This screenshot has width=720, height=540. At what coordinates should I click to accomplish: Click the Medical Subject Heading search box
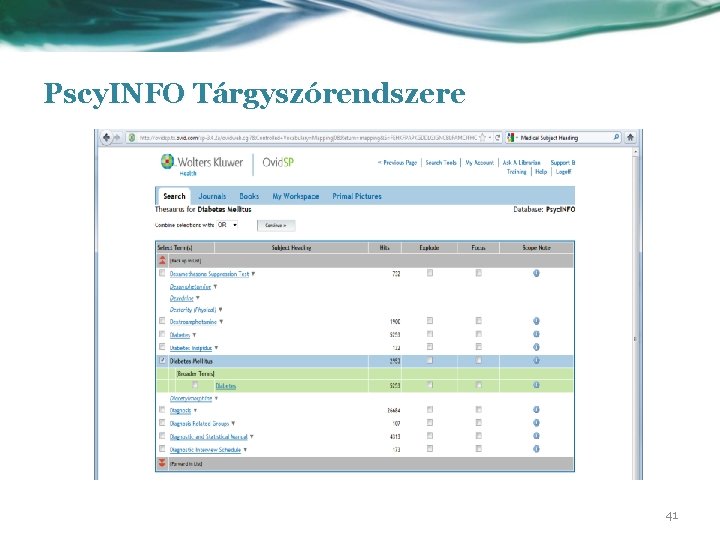[565, 137]
